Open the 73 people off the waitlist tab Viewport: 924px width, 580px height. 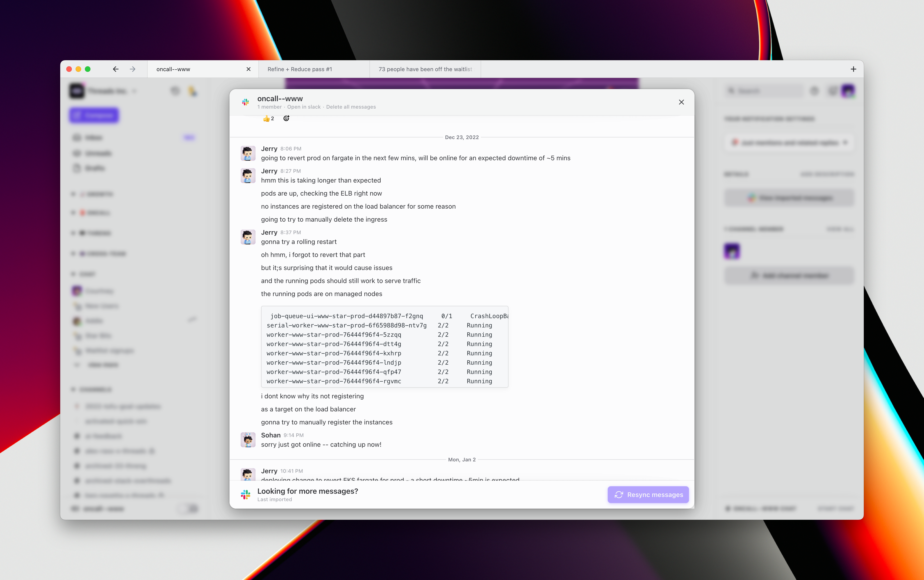(x=425, y=69)
